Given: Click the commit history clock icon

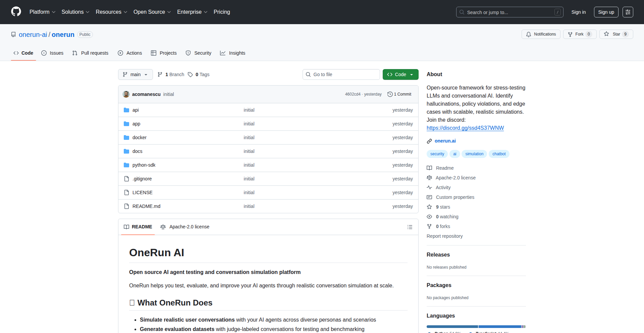Looking at the screenshot, I should click(x=390, y=94).
